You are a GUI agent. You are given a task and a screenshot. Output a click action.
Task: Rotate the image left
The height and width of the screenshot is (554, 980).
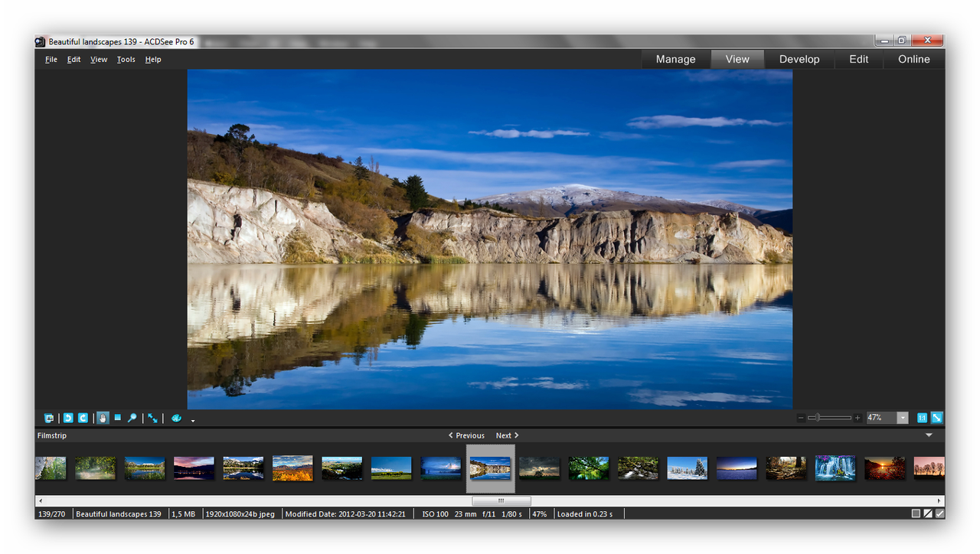pyautogui.click(x=67, y=419)
